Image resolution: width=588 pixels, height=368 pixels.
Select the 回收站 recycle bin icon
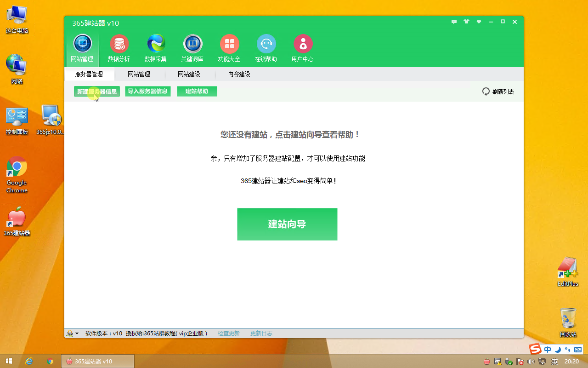(568, 323)
